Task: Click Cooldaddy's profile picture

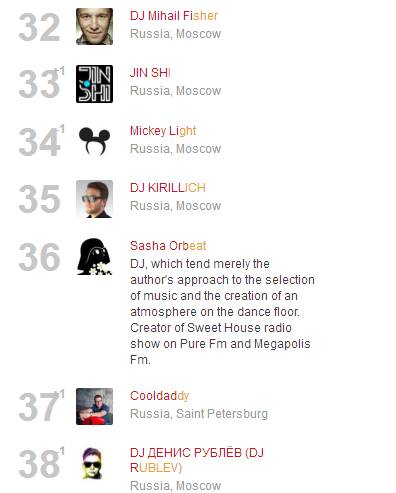Action: 94,407
